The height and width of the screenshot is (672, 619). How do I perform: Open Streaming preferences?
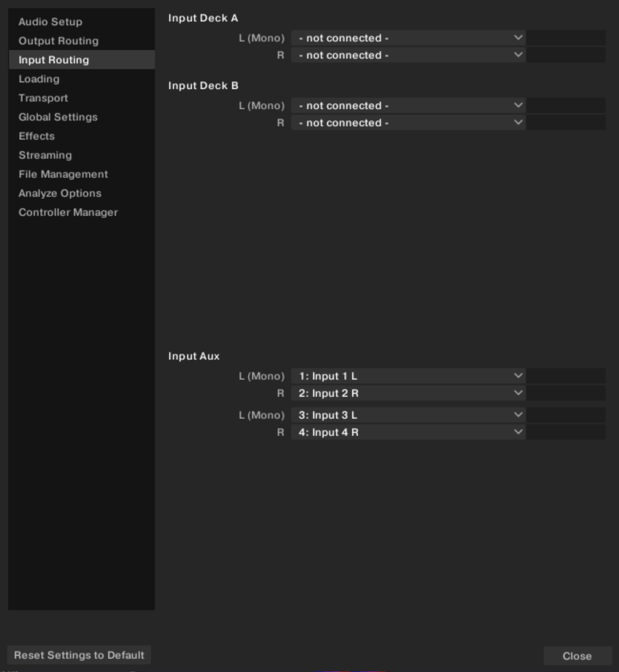point(45,155)
